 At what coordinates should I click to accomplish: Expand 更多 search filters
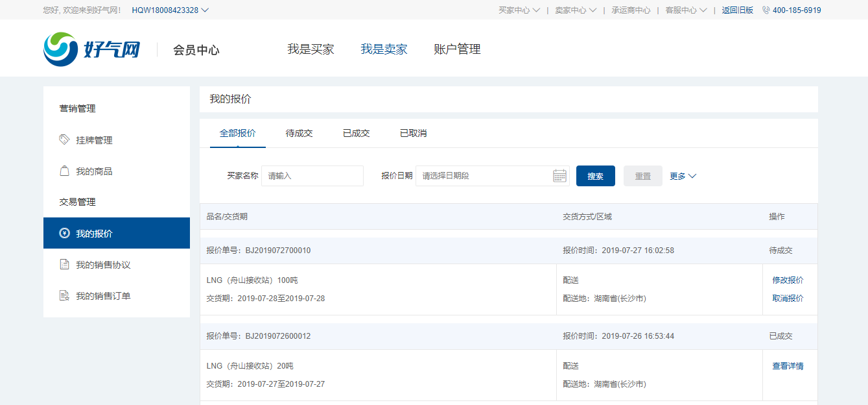[683, 176]
